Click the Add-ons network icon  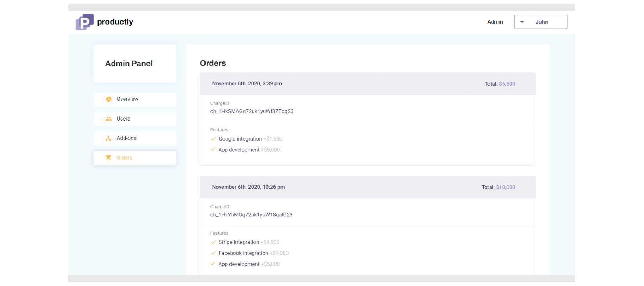point(108,138)
